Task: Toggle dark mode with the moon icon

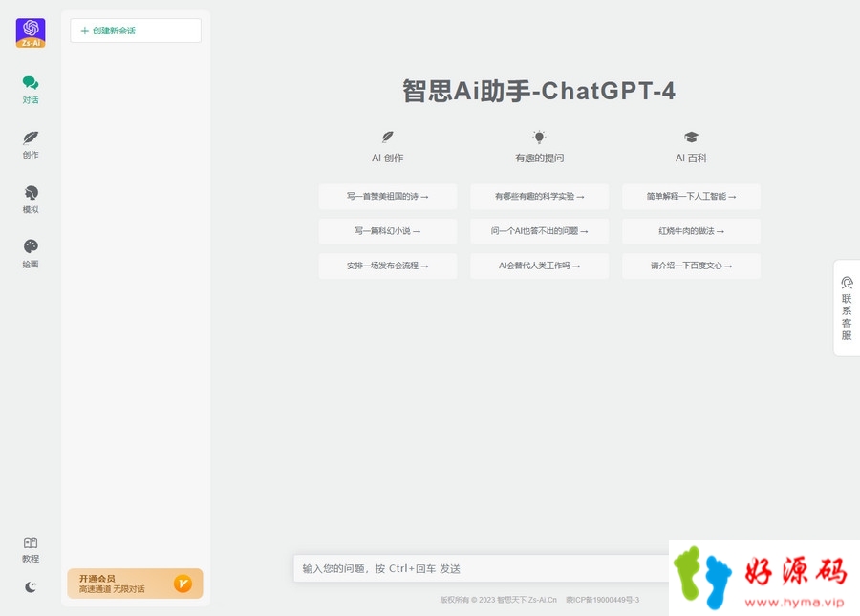Action: 31,587
